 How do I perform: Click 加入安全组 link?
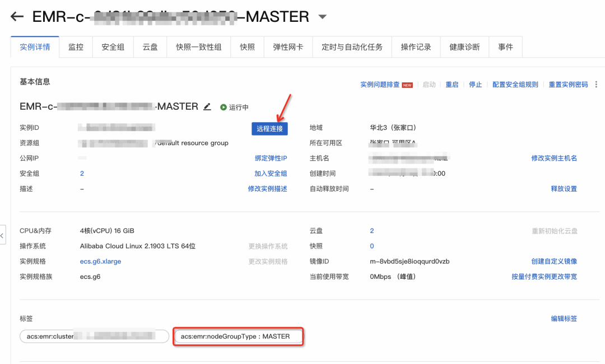pyautogui.click(x=271, y=174)
